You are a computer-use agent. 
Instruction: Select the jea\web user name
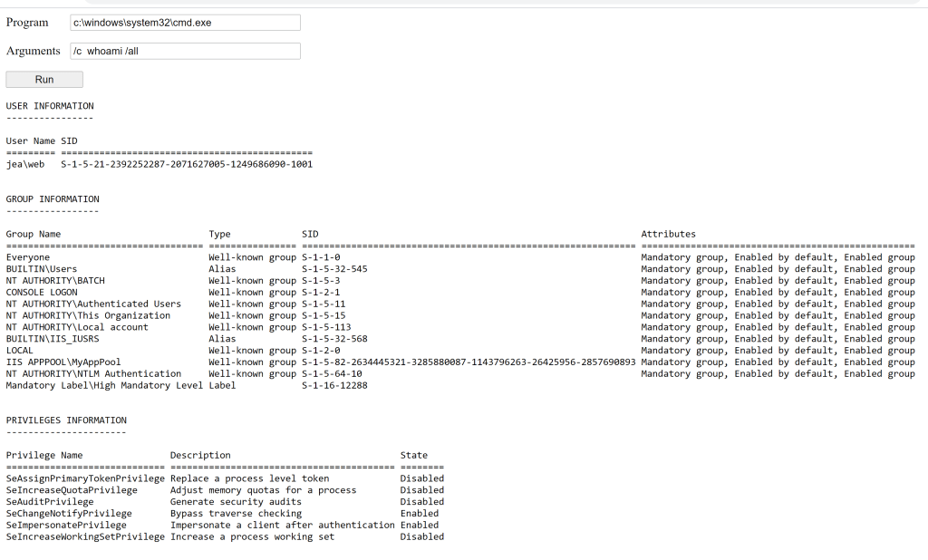25,164
